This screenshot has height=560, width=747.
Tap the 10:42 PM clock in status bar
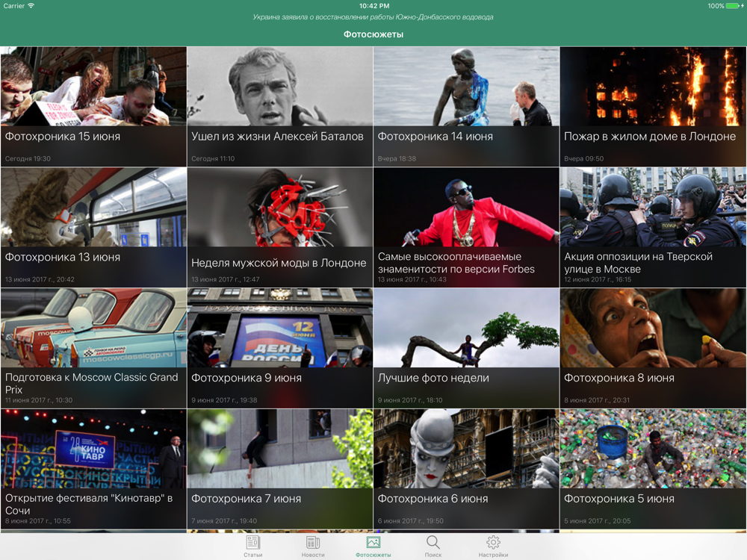click(374, 6)
